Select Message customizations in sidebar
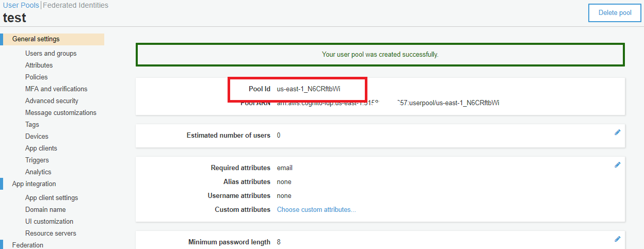 [x=60, y=113]
